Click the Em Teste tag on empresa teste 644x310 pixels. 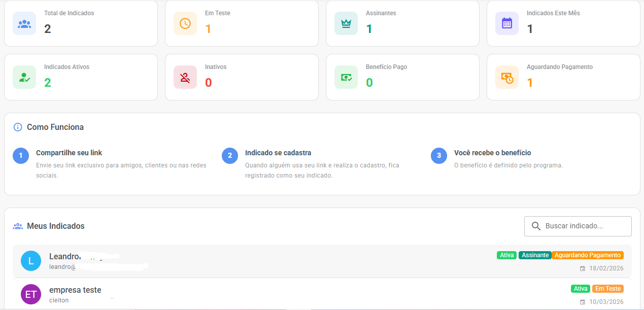607,289
